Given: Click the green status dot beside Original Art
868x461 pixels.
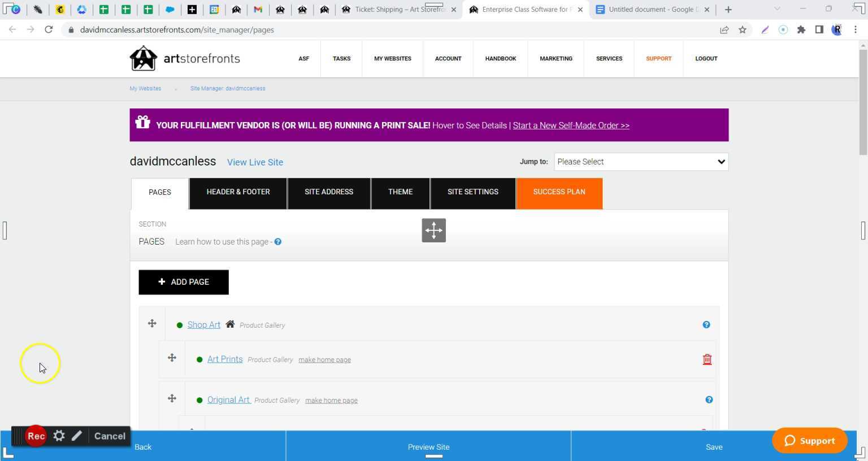Looking at the screenshot, I should click(x=199, y=399).
